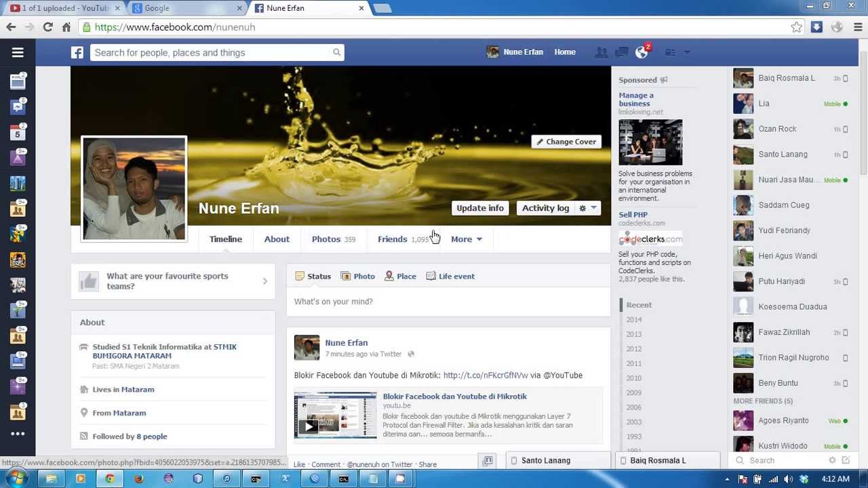Expand post audience globe selector
This screenshot has width=868, height=488.
pyautogui.click(x=411, y=354)
